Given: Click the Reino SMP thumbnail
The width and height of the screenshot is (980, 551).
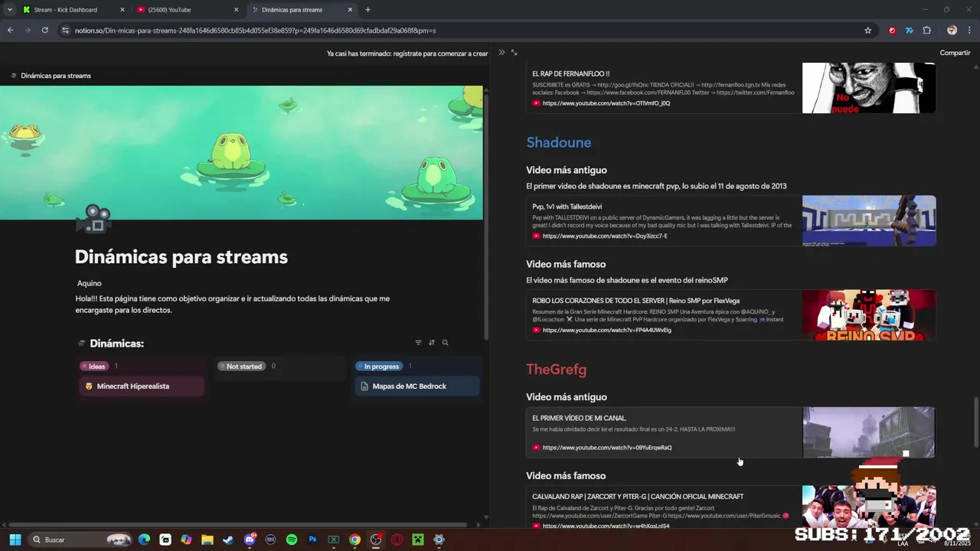Looking at the screenshot, I should click(x=868, y=315).
